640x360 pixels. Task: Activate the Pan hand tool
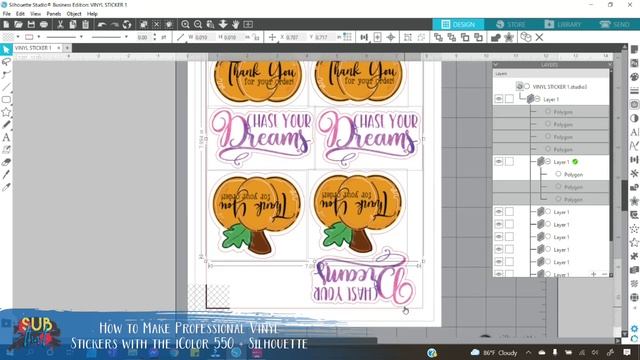click(236, 24)
